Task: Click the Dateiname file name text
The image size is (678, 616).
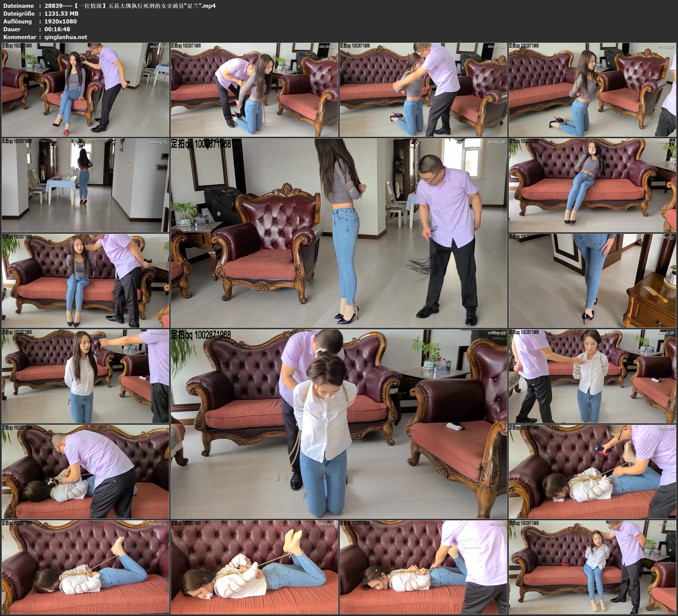Action: [130, 6]
